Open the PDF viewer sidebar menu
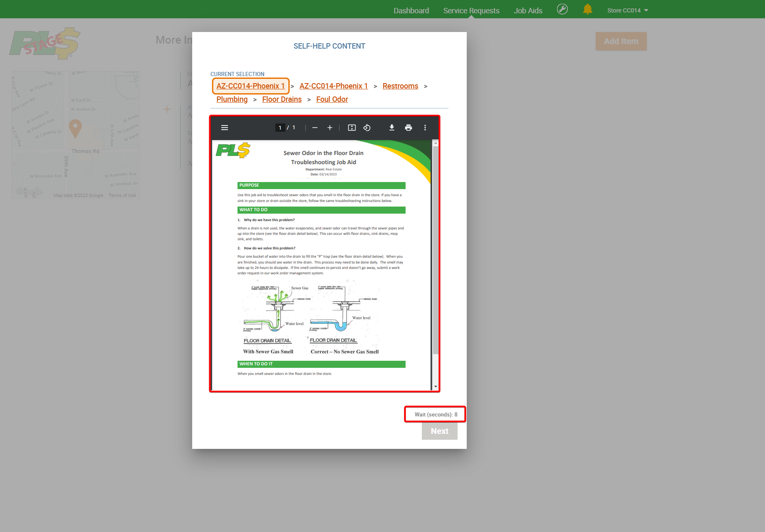Viewport: 765px width, 532px height. (224, 128)
